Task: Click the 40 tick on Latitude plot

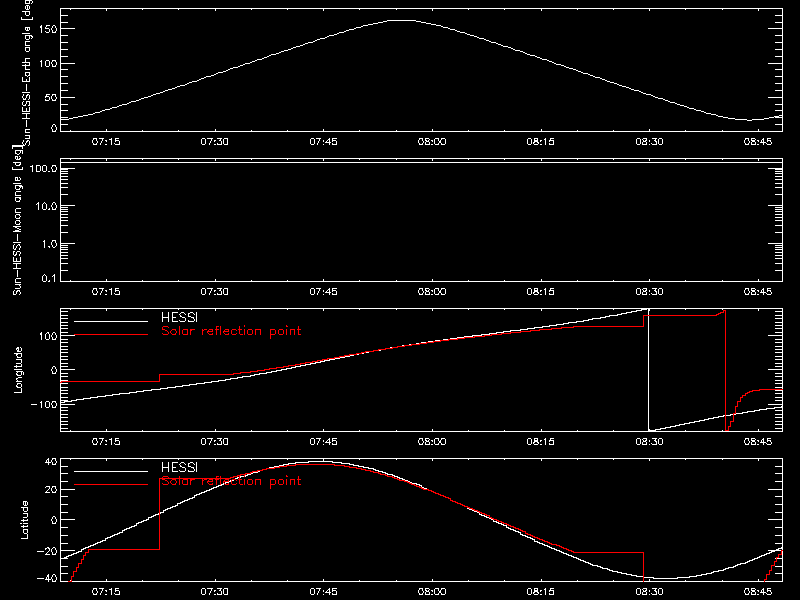Action: (x=51, y=462)
